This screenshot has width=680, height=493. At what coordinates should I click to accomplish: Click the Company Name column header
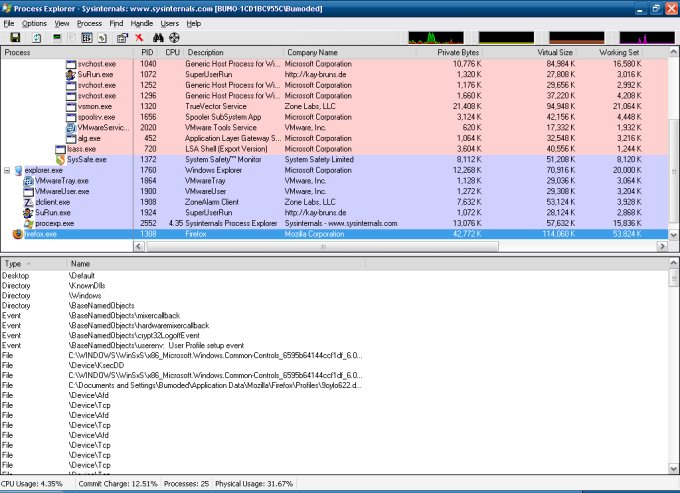pos(312,51)
